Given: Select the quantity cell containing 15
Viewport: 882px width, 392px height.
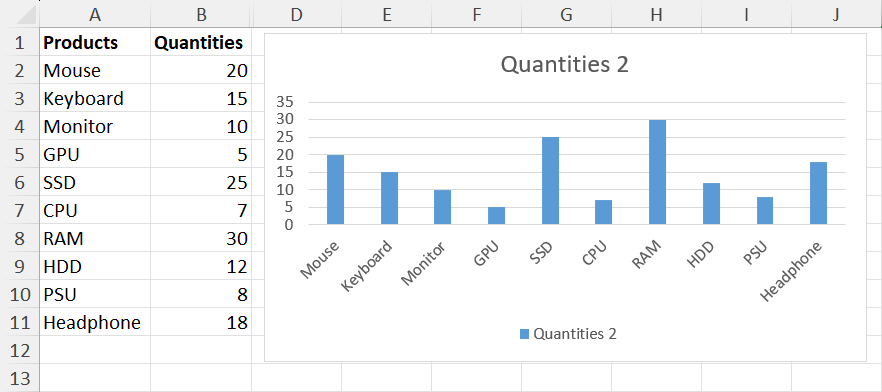Looking at the screenshot, I should [x=201, y=98].
